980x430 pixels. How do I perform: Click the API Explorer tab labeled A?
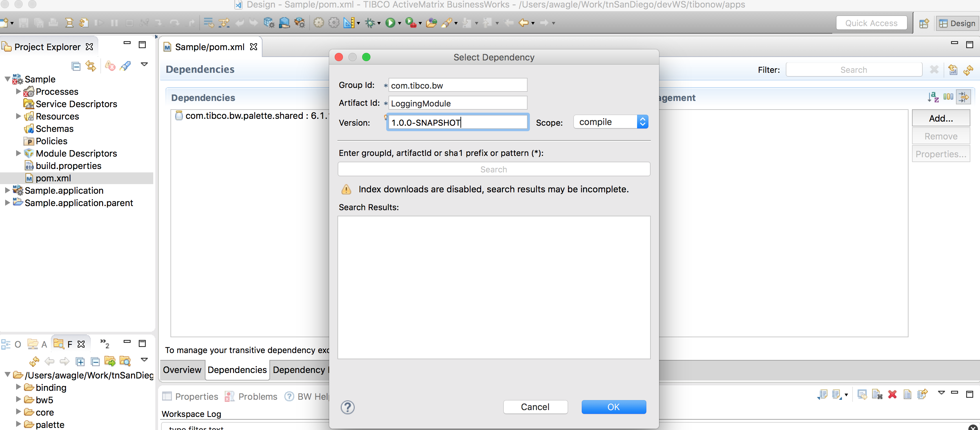point(37,344)
